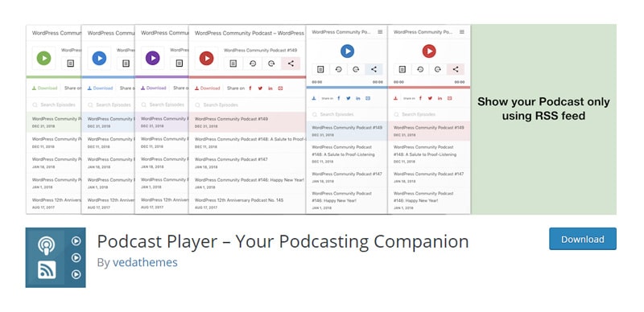Click the Facebook share icon in the wide red player
This screenshot has width=644, height=312.
[x=250, y=88]
